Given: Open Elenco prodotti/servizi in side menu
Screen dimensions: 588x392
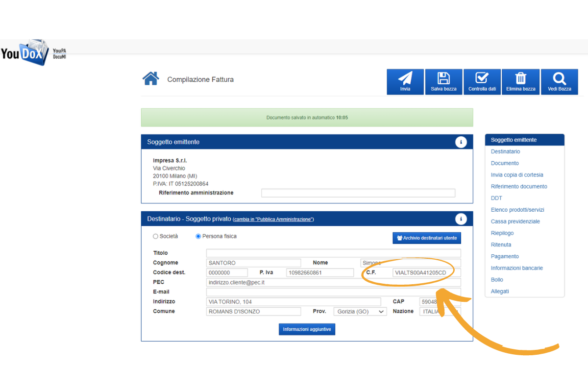Looking at the screenshot, I should point(517,210).
